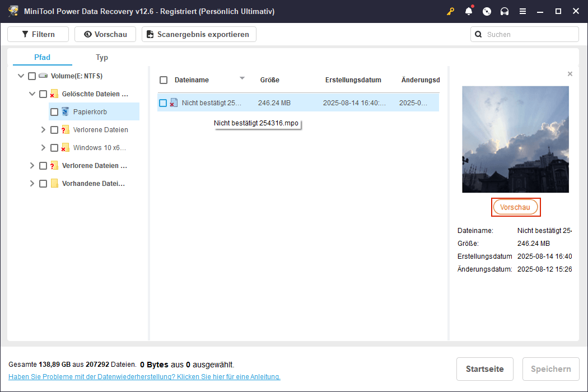Click the Volume E drive icon
The image size is (588, 392).
[x=43, y=76]
